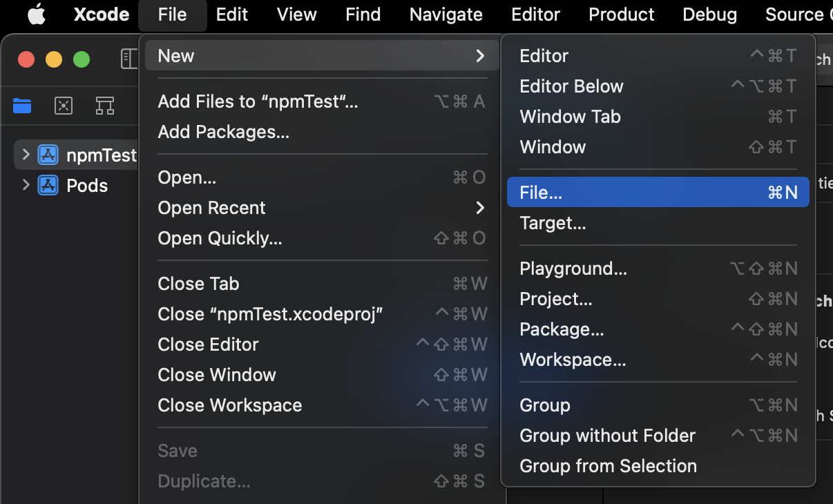Open the Find menu
Image resolution: width=833 pixels, height=504 pixels.
(x=363, y=14)
